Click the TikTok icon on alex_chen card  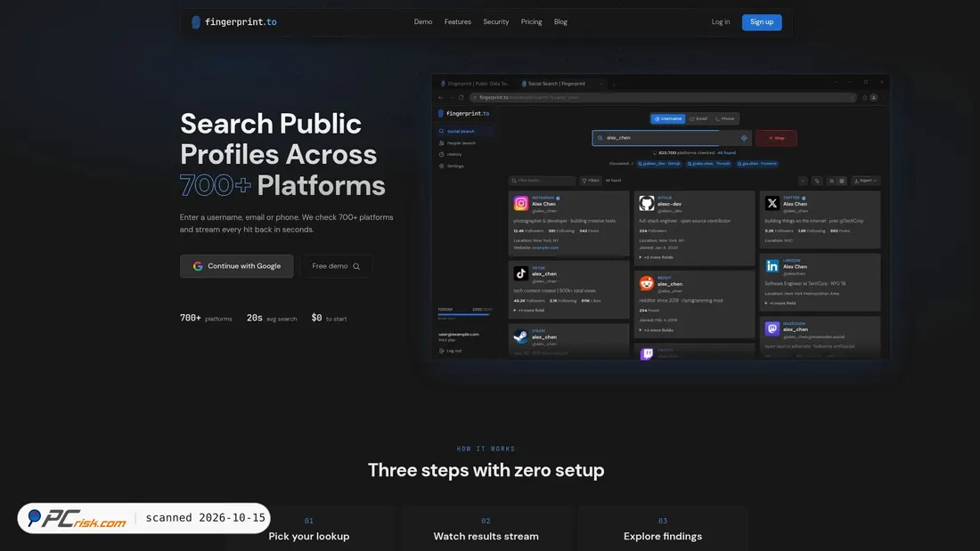click(x=520, y=273)
